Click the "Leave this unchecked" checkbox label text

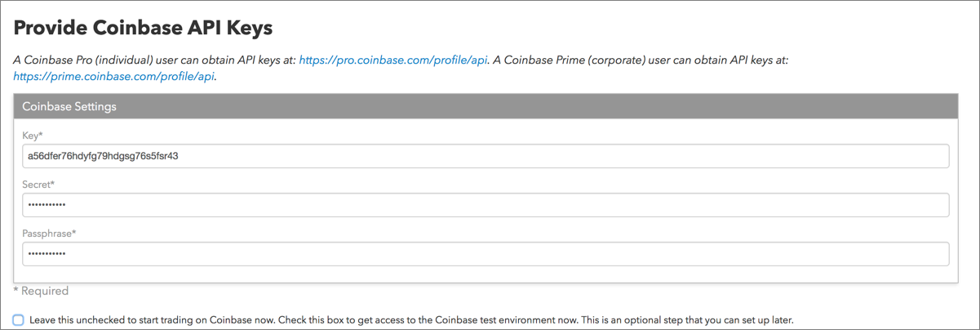[x=411, y=319]
